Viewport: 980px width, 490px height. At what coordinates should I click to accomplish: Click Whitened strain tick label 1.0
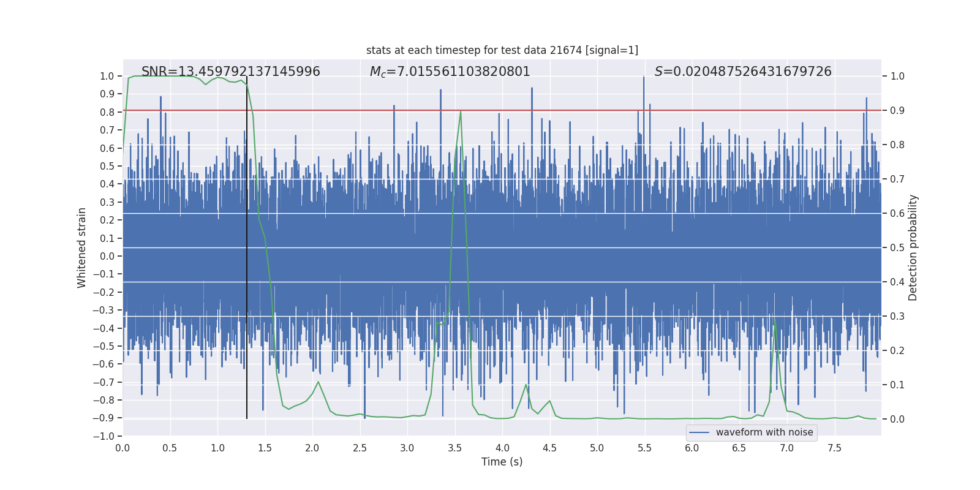click(x=107, y=77)
